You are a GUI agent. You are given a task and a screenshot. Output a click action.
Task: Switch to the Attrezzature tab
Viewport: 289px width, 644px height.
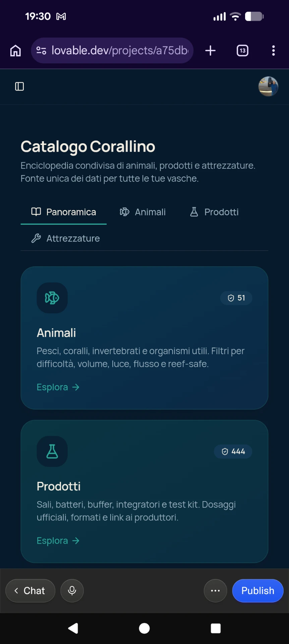[x=65, y=238]
